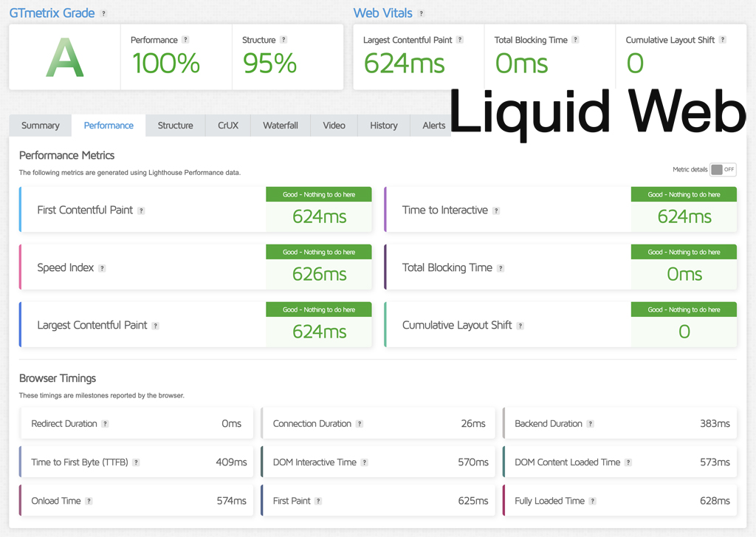Click help icon next to GTmetrix Grade

pos(103,13)
